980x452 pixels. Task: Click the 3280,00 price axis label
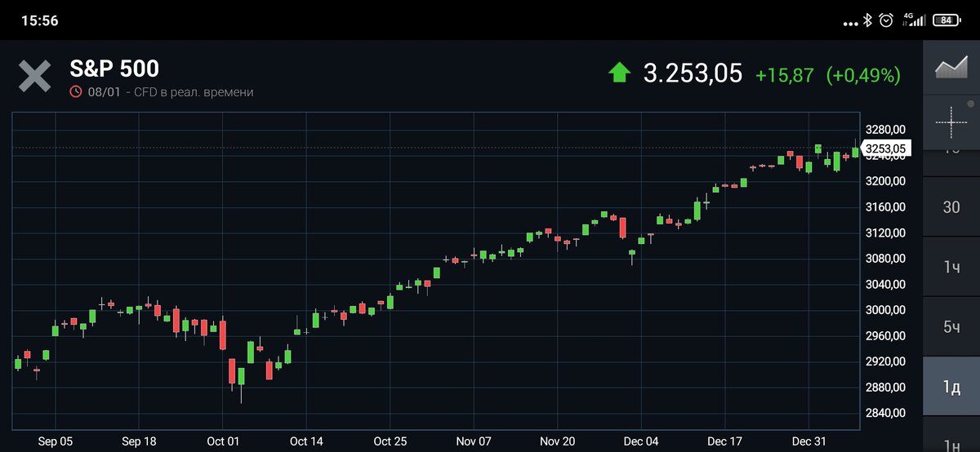[x=885, y=129]
